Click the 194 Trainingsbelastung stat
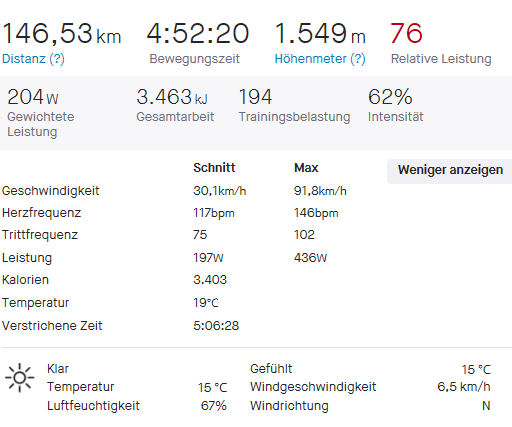This screenshot has width=512, height=427. [x=294, y=105]
